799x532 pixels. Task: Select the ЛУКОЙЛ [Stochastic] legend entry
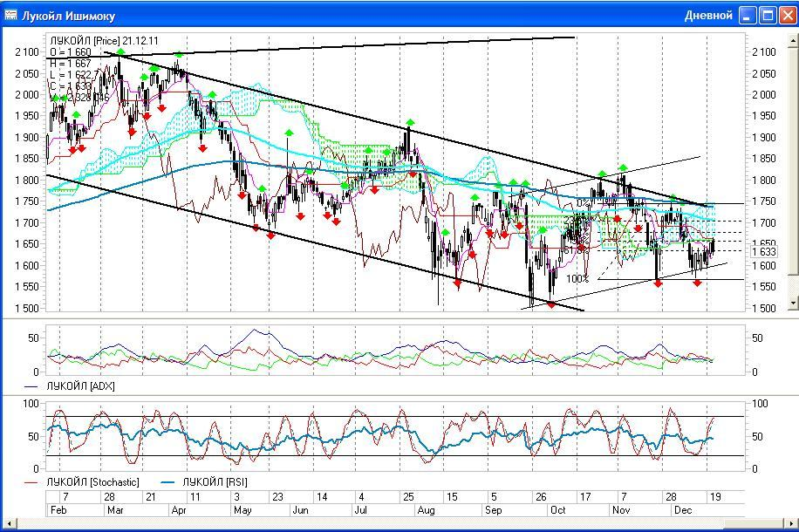(92, 482)
